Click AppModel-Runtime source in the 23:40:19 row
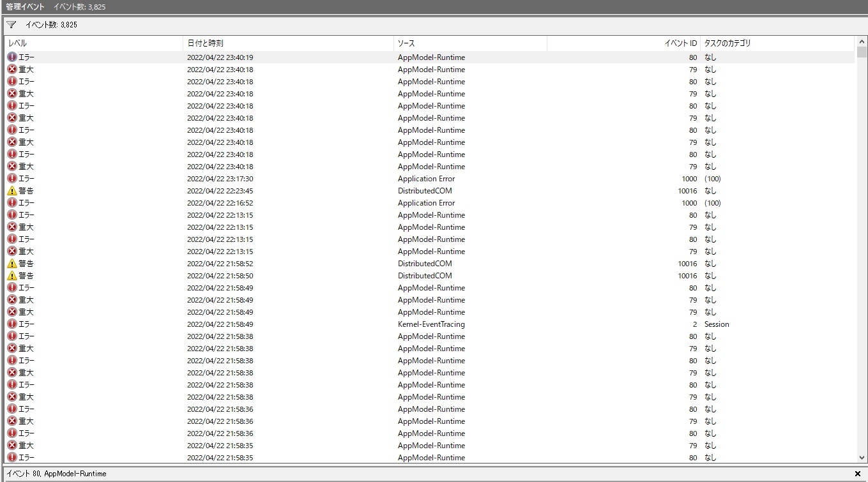 (x=431, y=57)
